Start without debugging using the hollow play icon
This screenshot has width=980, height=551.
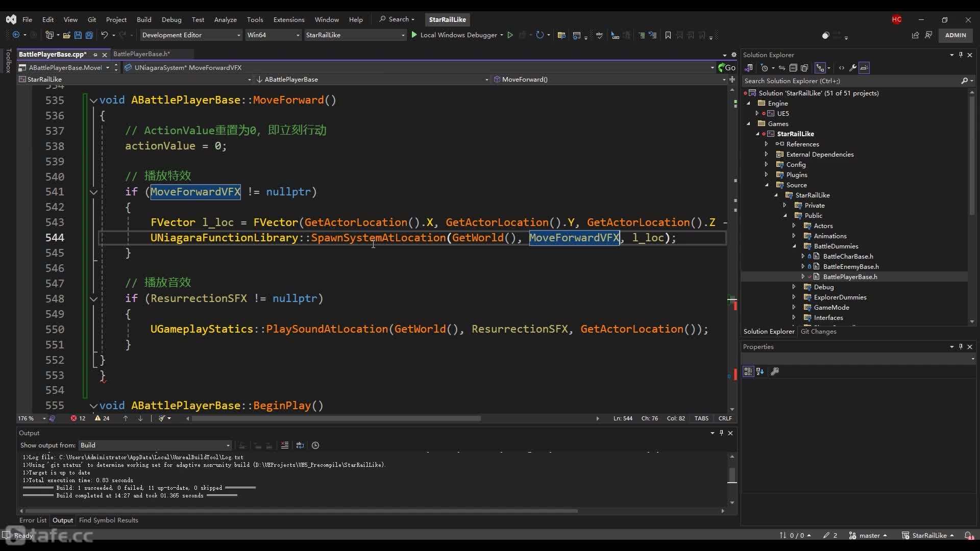click(x=510, y=35)
